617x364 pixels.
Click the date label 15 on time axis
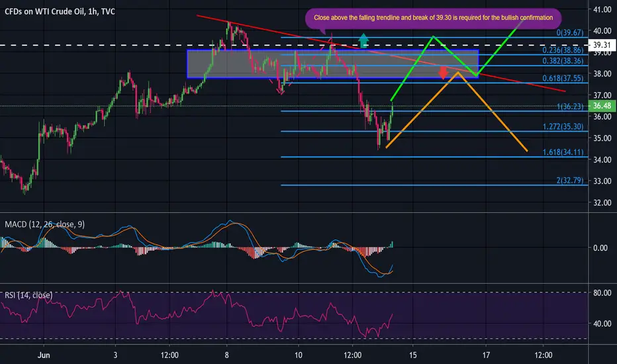coord(412,355)
